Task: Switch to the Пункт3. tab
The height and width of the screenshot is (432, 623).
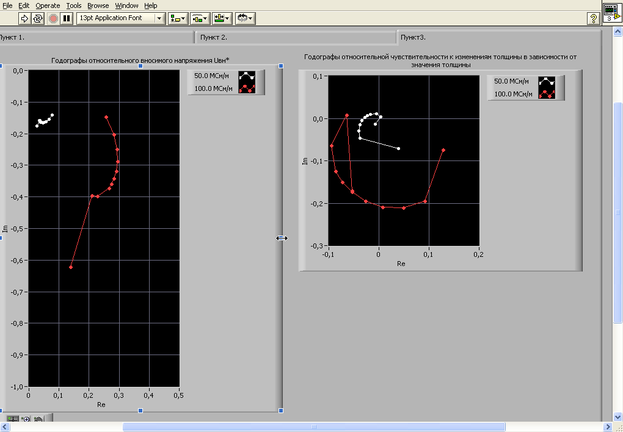Action: coord(499,37)
